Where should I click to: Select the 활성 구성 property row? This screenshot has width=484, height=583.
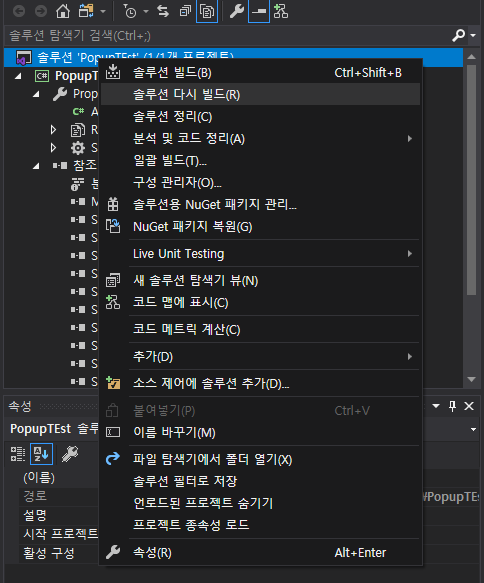[x=58, y=553]
